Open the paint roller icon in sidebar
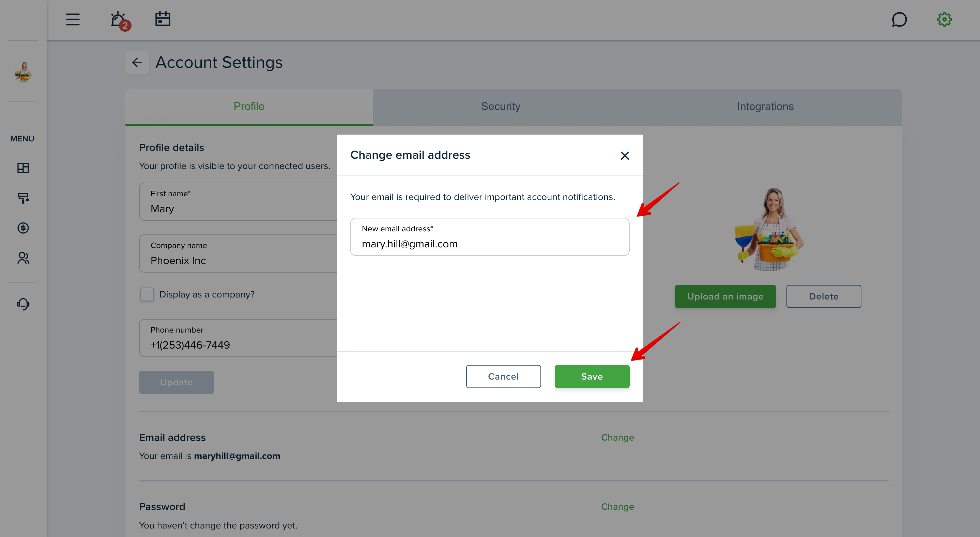Screen dimensions: 980x537 click(23, 198)
